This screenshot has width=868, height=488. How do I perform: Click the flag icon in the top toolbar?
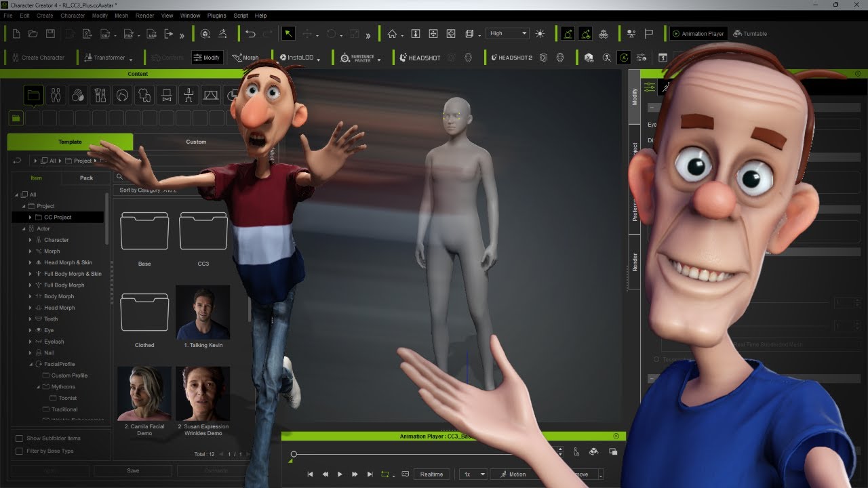tap(648, 34)
